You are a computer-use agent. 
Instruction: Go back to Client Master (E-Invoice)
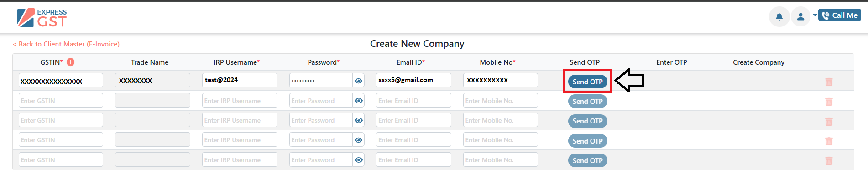66,44
